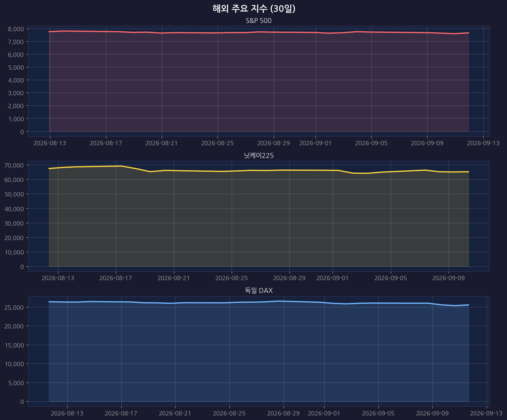Select the 독일 DAX chart title
The width and height of the screenshot is (507, 420).
point(259,291)
